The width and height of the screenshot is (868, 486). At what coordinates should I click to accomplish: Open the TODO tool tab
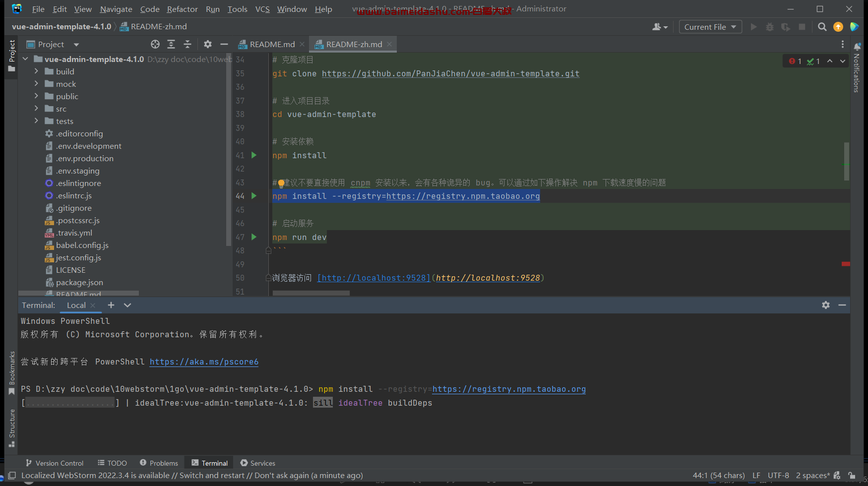(113, 463)
